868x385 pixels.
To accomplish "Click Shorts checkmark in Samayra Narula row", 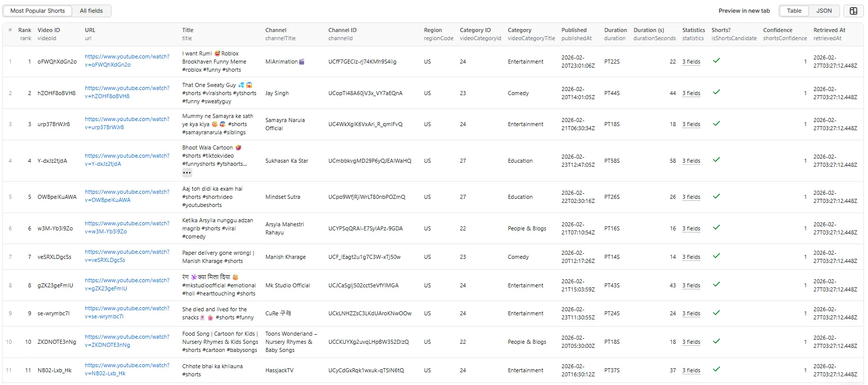I will [x=716, y=124].
